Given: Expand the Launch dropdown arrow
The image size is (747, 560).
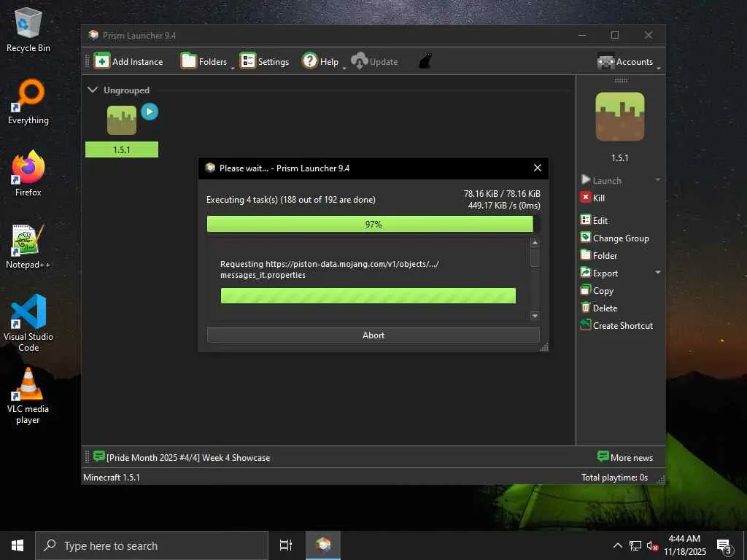Looking at the screenshot, I should (658, 180).
